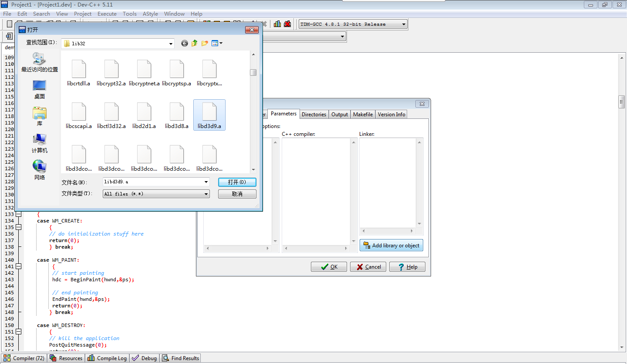Show the Compile Log bottom panel
The image size is (627, 364).
[x=107, y=358]
